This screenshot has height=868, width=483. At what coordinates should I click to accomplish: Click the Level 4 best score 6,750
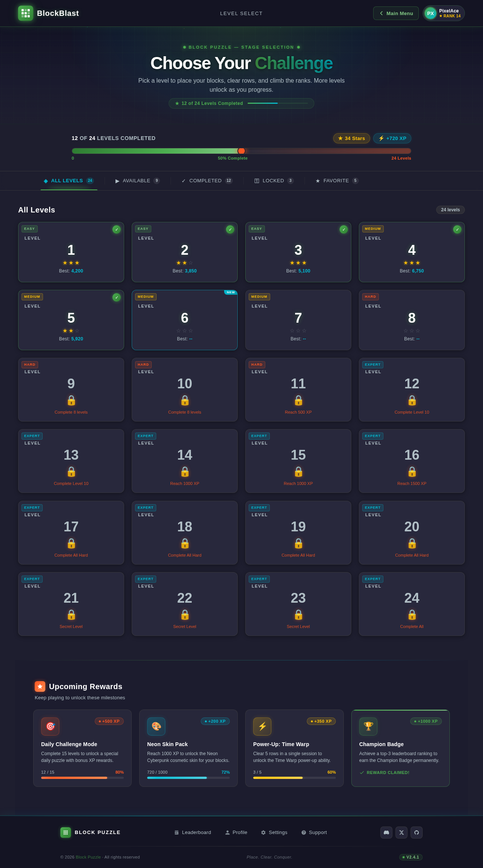418,271
